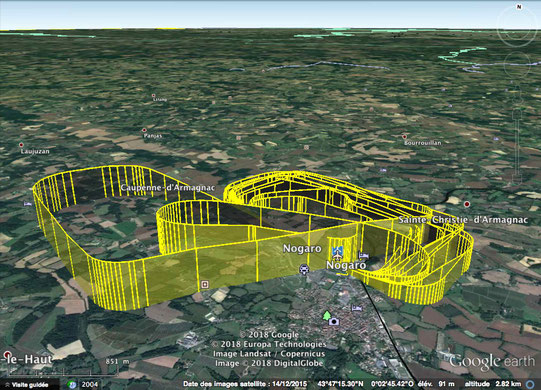Click the square placemark icon inside the yellow track
The image size is (541, 390).
coord(205,284)
